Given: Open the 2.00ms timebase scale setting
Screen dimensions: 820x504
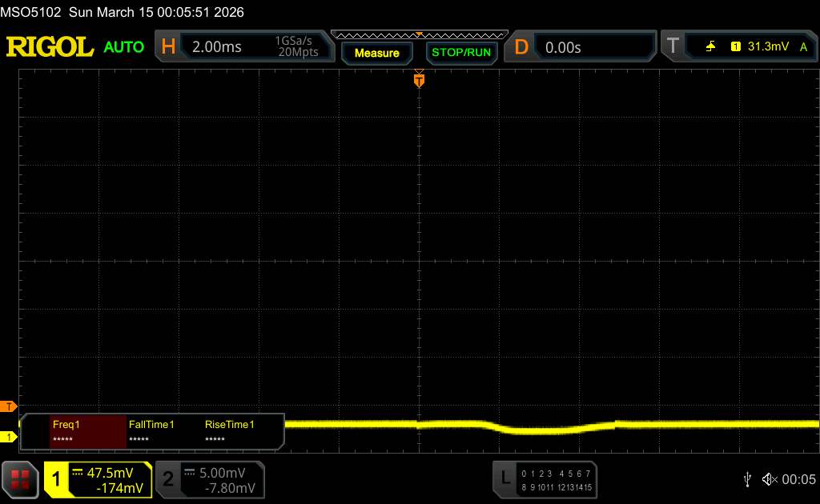Looking at the screenshot, I should tap(217, 47).
